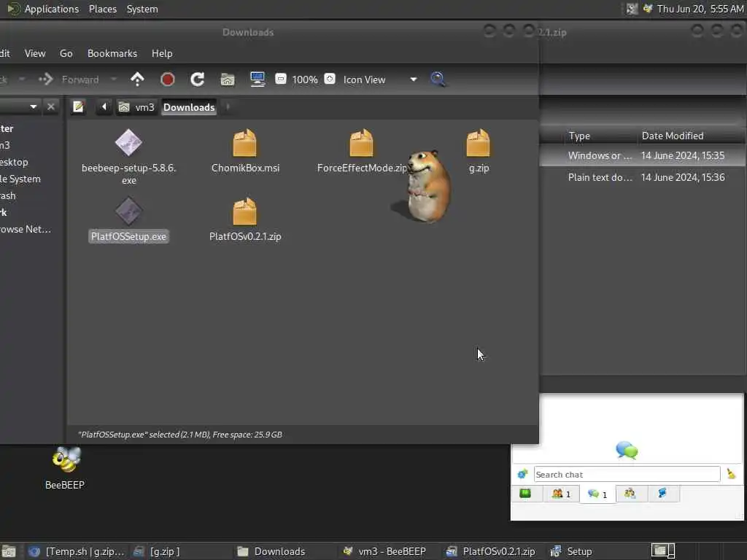Select the Plain text document row
Screen dimensions: 747x560
[643, 177]
